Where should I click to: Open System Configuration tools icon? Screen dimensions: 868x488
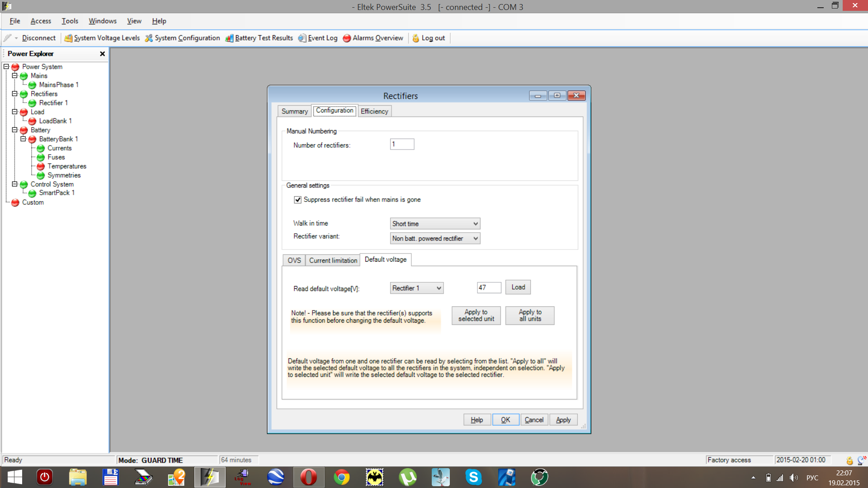pyautogui.click(x=149, y=38)
